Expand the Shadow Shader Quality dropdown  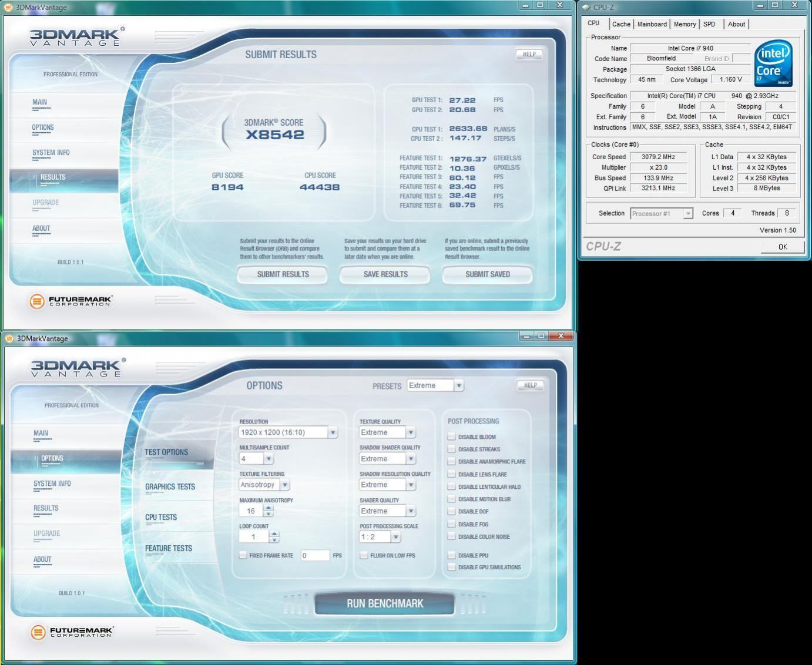coord(387,459)
